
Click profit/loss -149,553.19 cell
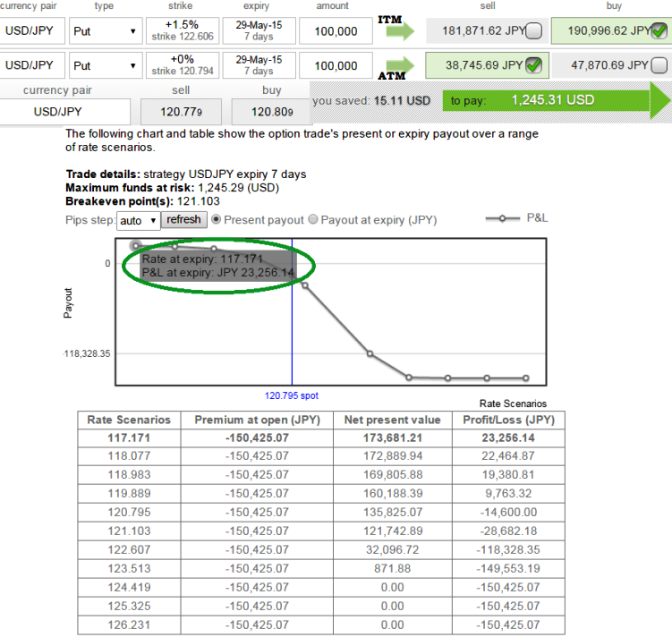pos(509,568)
